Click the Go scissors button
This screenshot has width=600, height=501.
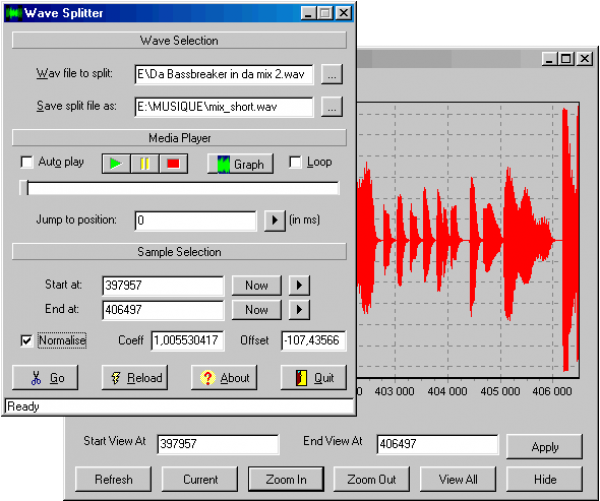(x=47, y=378)
